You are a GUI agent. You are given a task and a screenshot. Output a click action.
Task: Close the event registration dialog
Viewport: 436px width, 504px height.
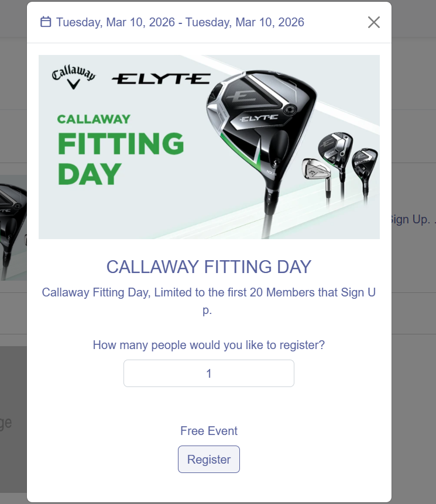pyautogui.click(x=373, y=22)
